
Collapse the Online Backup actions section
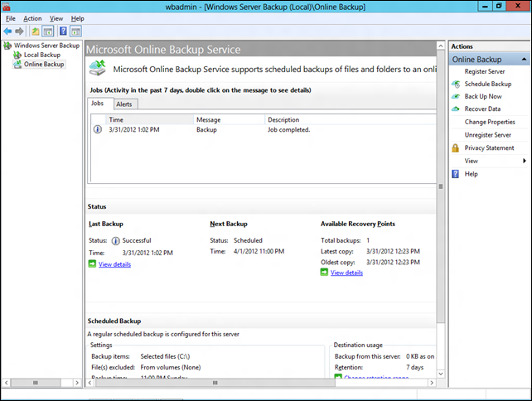pos(524,60)
